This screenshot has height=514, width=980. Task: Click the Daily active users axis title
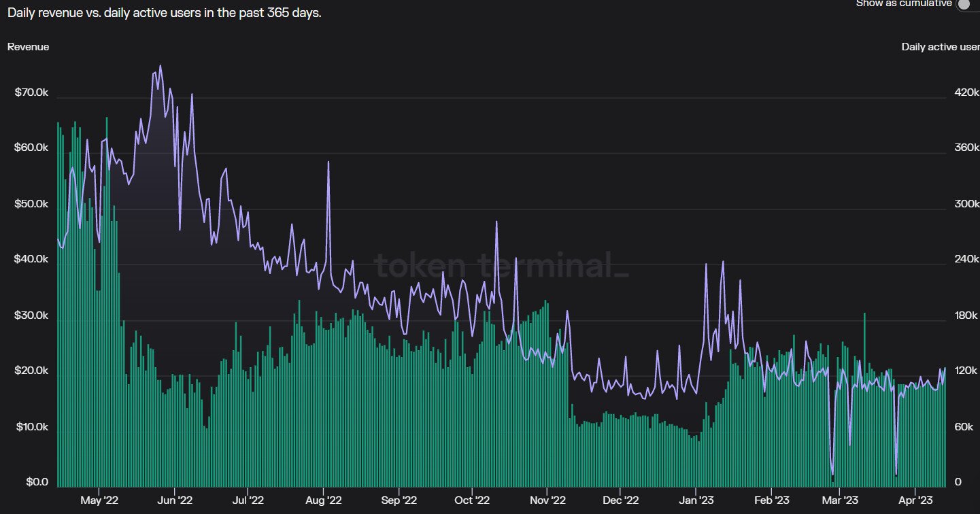(941, 47)
